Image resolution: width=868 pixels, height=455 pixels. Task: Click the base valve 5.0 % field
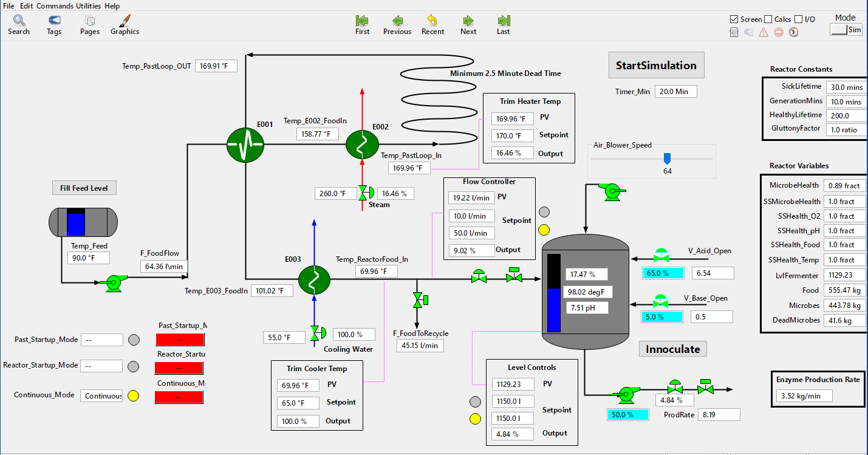click(x=662, y=317)
